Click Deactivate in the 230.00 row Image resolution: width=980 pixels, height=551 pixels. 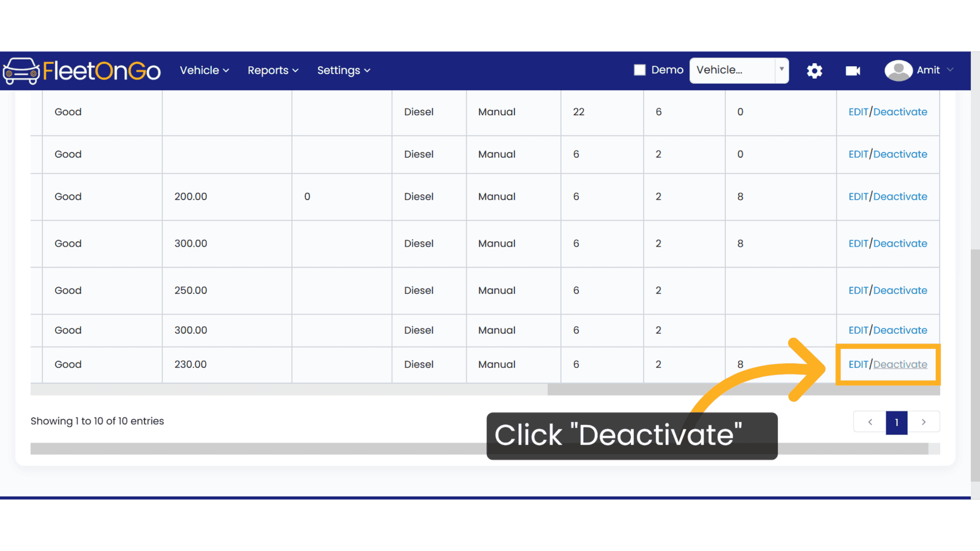coord(900,364)
